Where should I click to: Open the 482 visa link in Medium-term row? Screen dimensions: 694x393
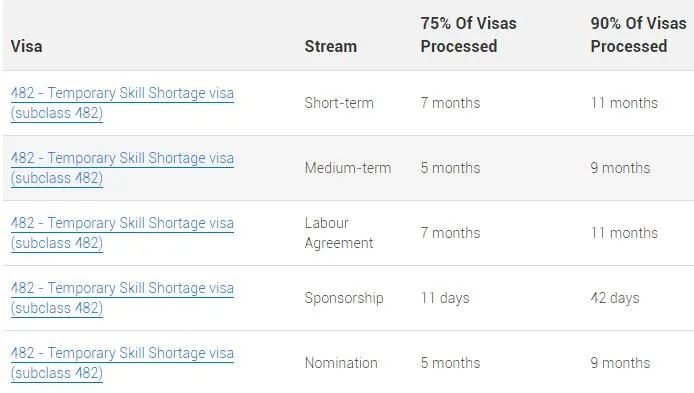point(122,168)
